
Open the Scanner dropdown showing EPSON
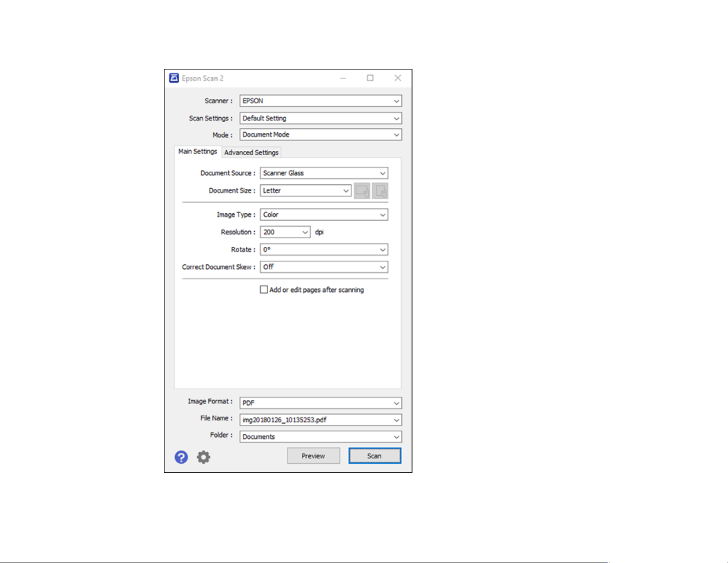(x=321, y=101)
